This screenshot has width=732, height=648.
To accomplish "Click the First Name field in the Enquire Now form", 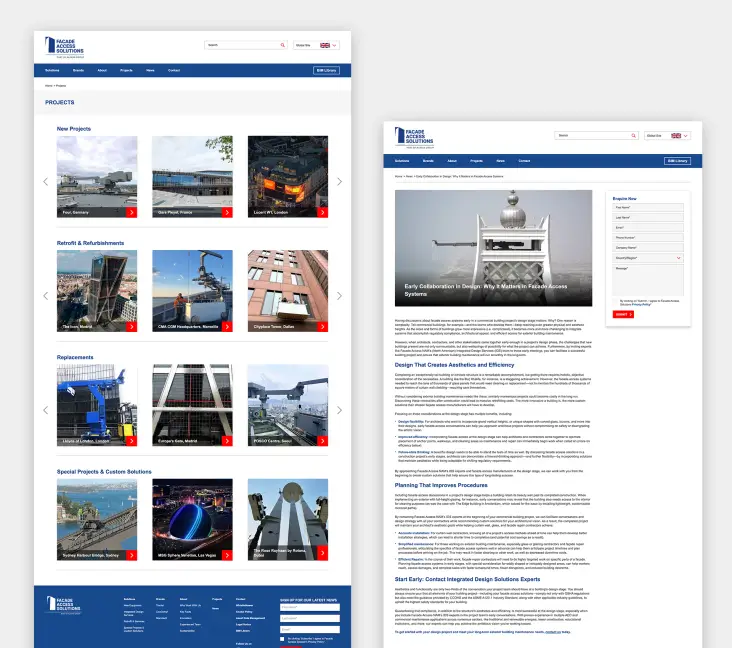I will coord(648,207).
